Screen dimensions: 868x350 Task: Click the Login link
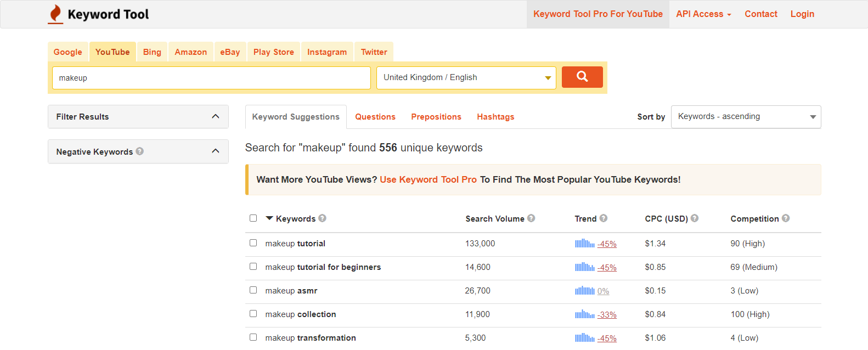point(802,14)
